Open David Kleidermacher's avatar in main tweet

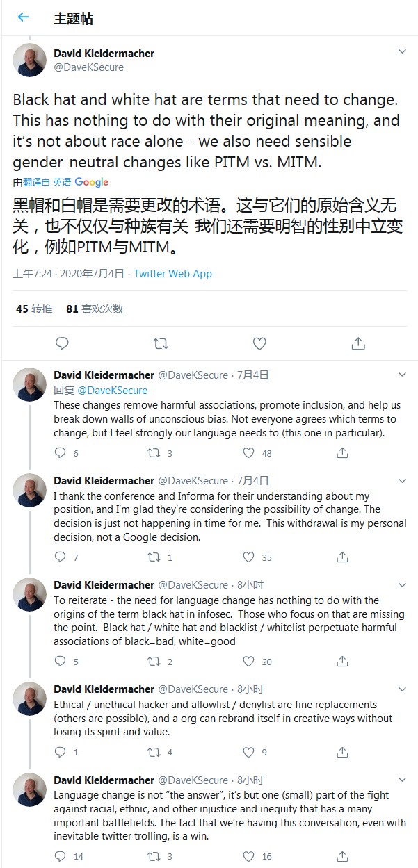tap(29, 60)
